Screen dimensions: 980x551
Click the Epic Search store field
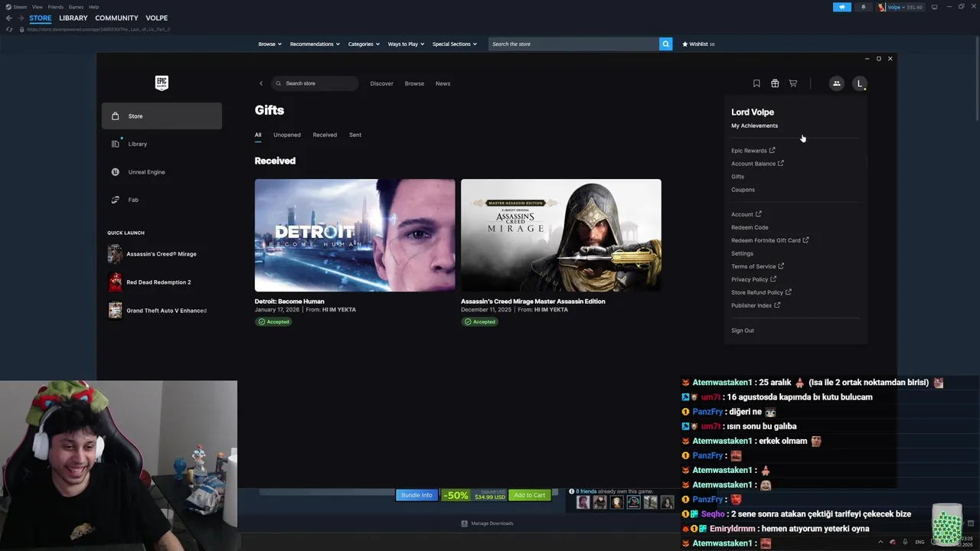[315, 83]
